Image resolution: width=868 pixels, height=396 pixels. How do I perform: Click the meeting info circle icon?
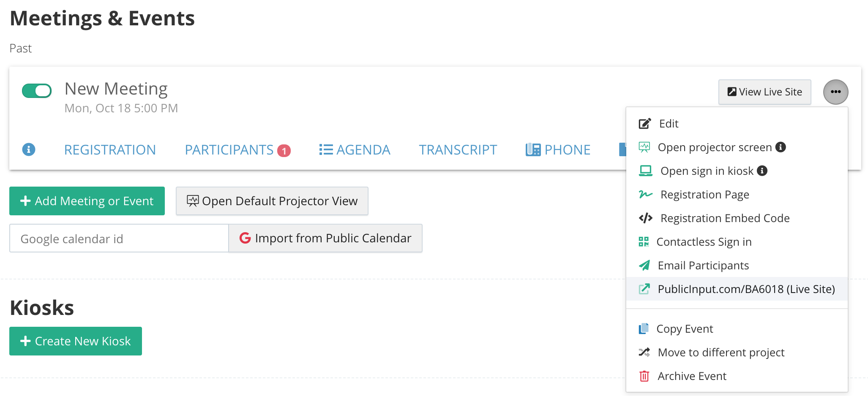coord(28,149)
